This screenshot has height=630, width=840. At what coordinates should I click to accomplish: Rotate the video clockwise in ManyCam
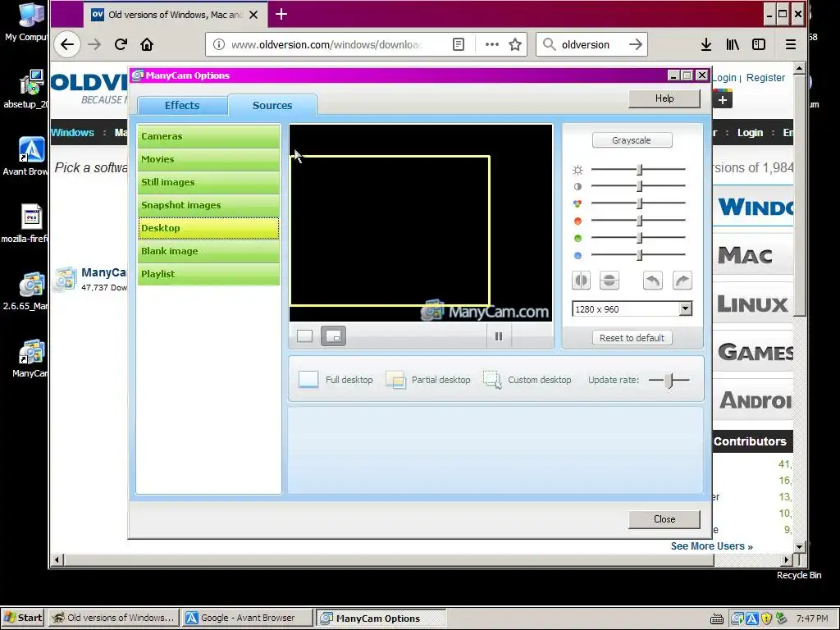tap(682, 281)
